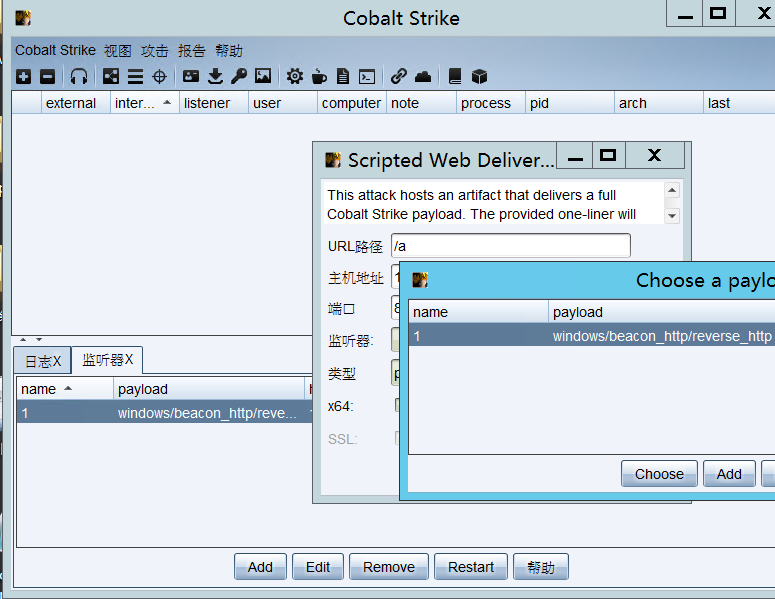The image size is (775, 599).
Task: Click the Edit listener button
Action: [318, 567]
